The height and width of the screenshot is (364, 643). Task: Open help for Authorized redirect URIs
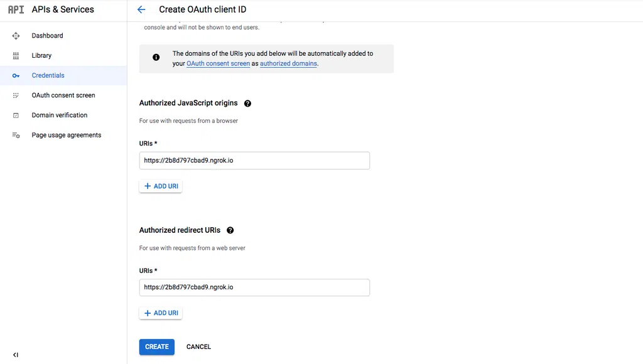(230, 230)
